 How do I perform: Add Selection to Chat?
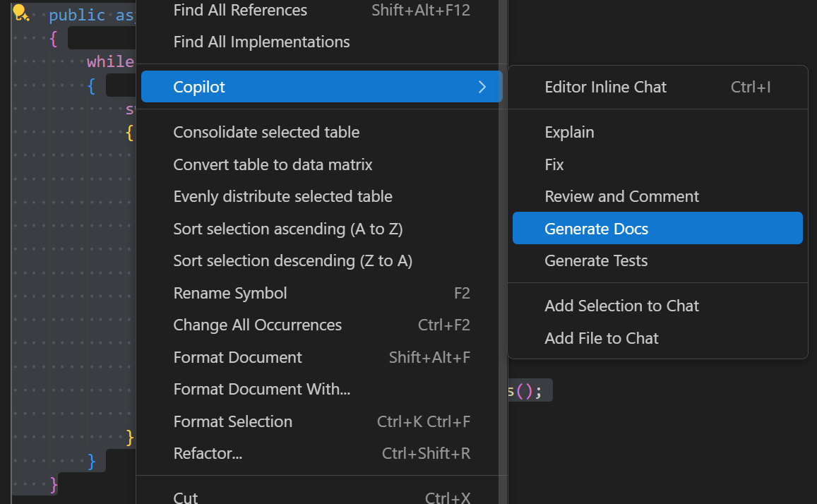tap(622, 306)
